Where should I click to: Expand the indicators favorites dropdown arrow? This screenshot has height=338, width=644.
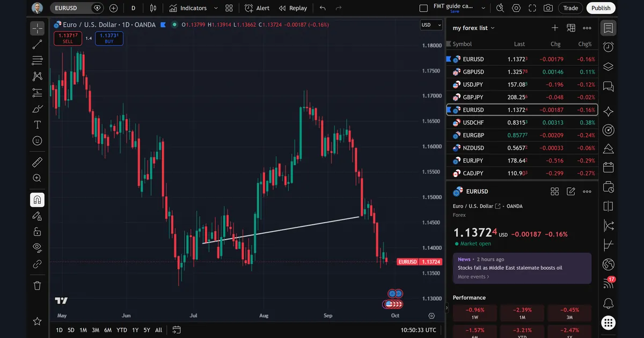click(x=216, y=8)
